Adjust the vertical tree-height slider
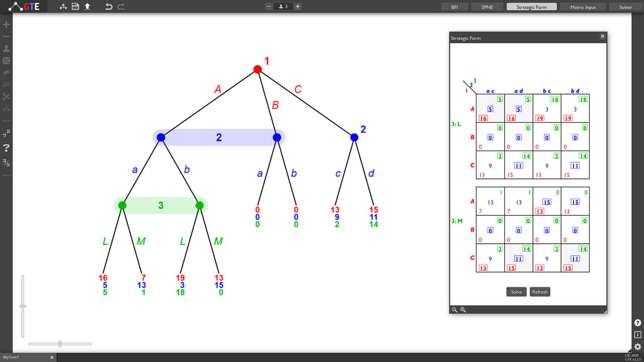644x362 pixels. pyautogui.click(x=23, y=306)
